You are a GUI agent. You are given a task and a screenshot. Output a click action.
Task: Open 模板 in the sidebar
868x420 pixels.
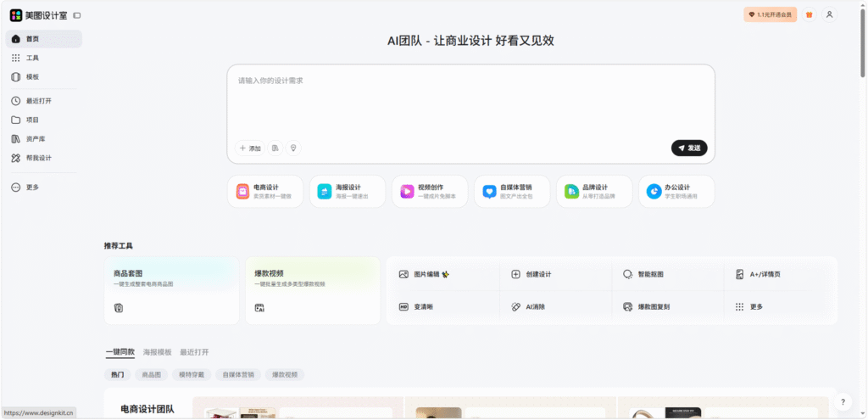(44, 76)
